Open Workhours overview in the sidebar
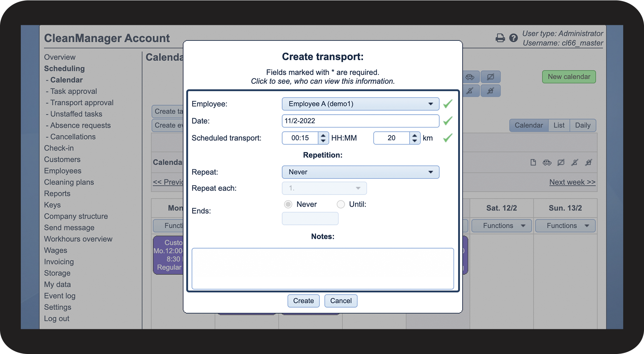 (x=78, y=239)
